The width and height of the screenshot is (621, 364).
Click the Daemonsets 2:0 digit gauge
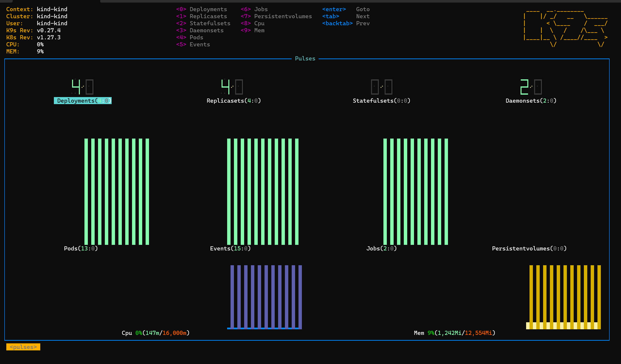531,87
